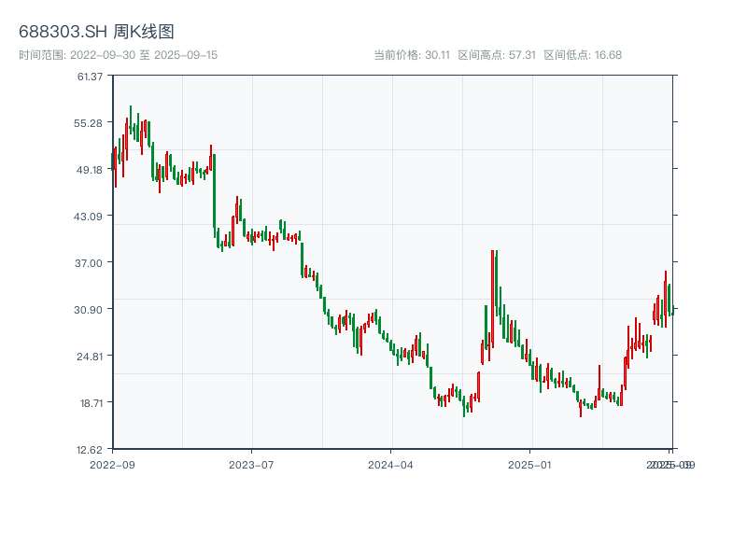Click the 区间低点 16.68 label
The width and height of the screenshot is (747, 560).
coord(583,55)
